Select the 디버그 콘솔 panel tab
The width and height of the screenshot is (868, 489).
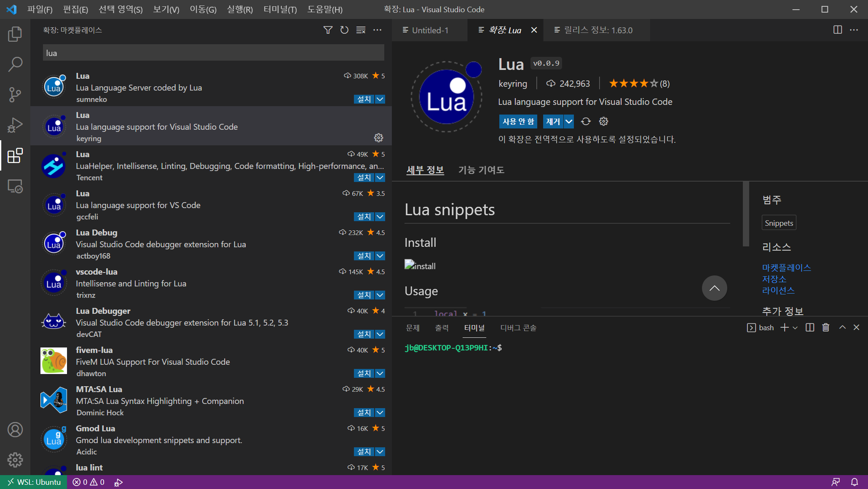pyautogui.click(x=518, y=328)
